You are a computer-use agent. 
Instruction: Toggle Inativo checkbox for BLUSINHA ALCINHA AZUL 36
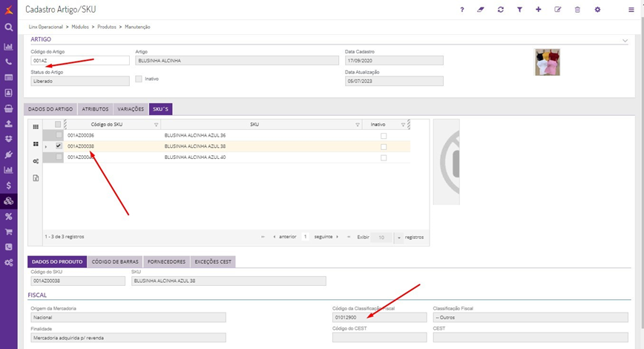pos(384,136)
